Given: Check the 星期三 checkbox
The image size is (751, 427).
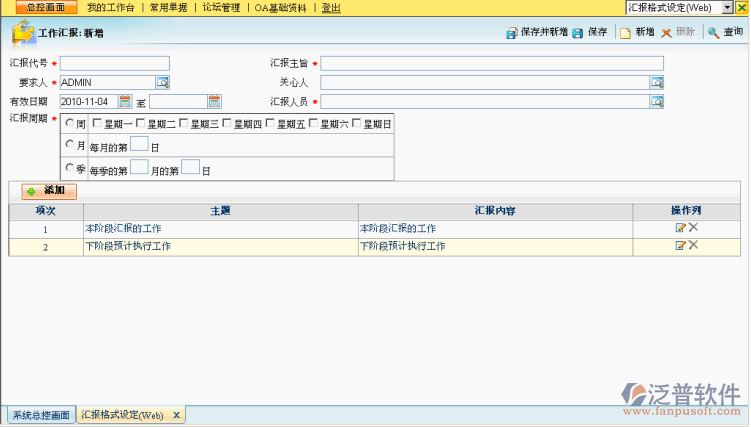Looking at the screenshot, I should (x=183, y=123).
